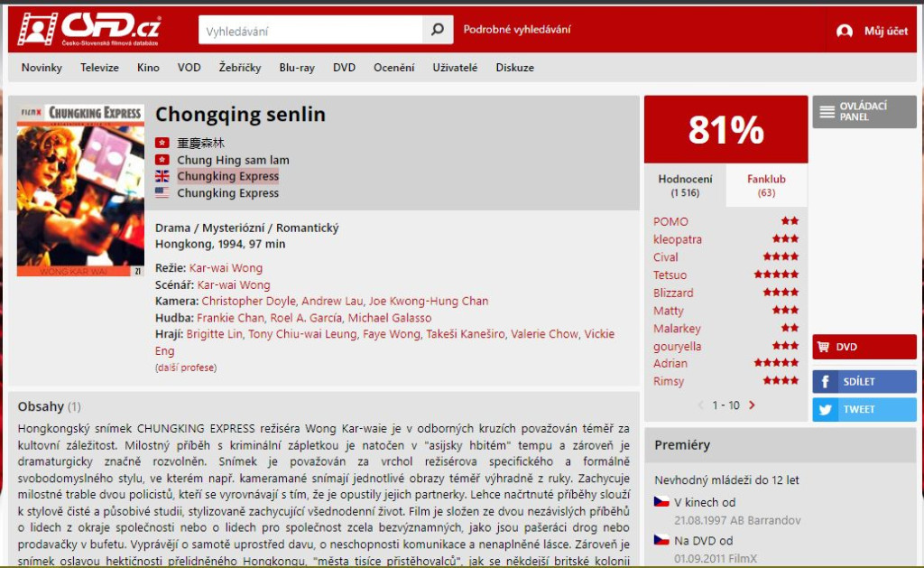Screen dimensions: 924x568
Task: Open user Blizzard's profile
Action: 673,293
